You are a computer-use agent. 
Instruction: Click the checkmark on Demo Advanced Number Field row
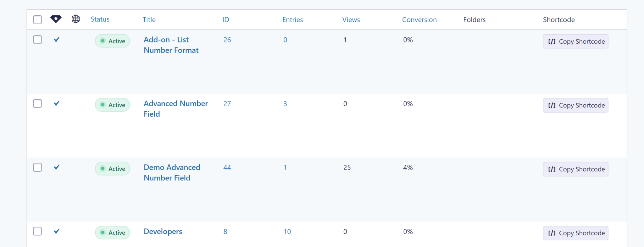(x=57, y=167)
